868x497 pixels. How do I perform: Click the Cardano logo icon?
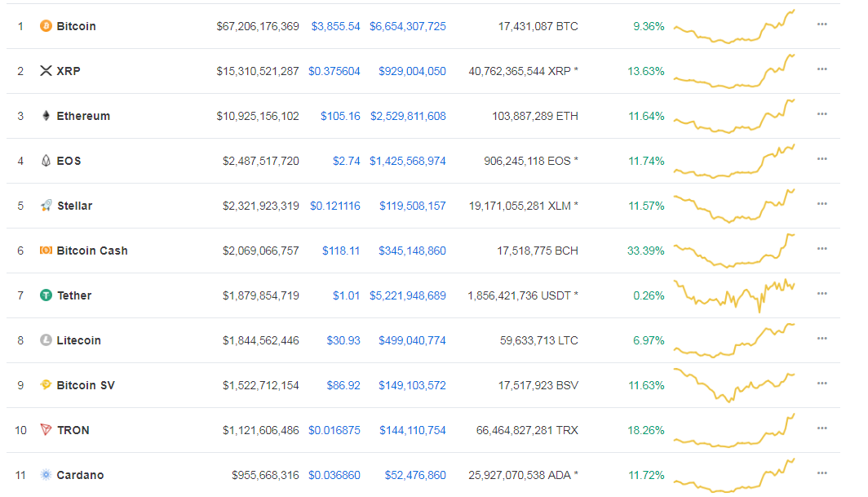pyautogui.click(x=46, y=475)
